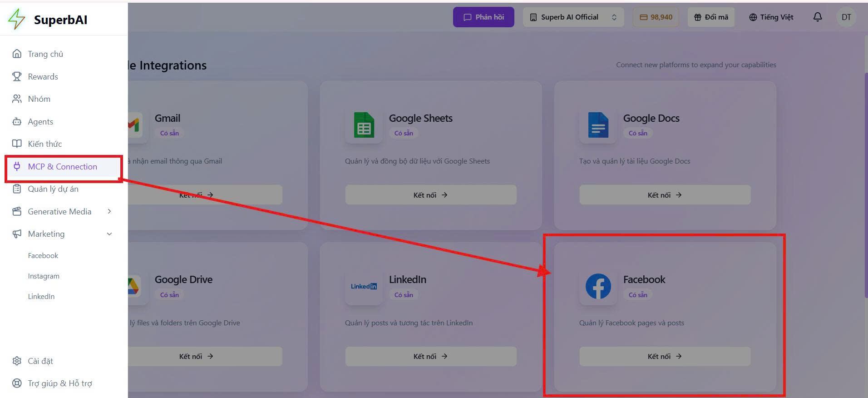Expand the Generative Media submenu chevron

pos(109,211)
